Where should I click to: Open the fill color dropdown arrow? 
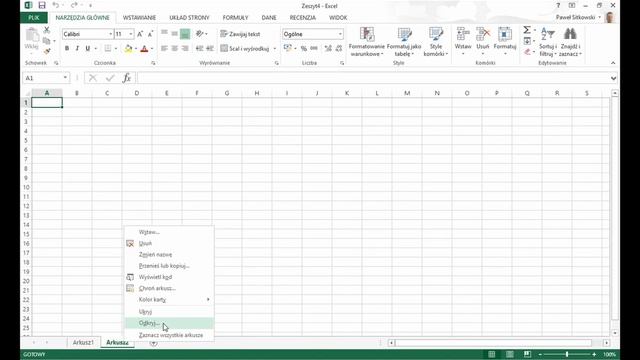click(136, 49)
